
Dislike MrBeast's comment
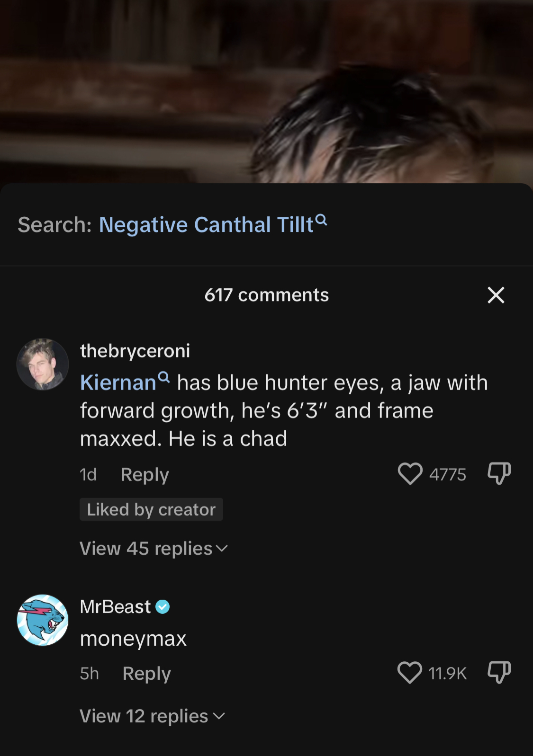(499, 672)
